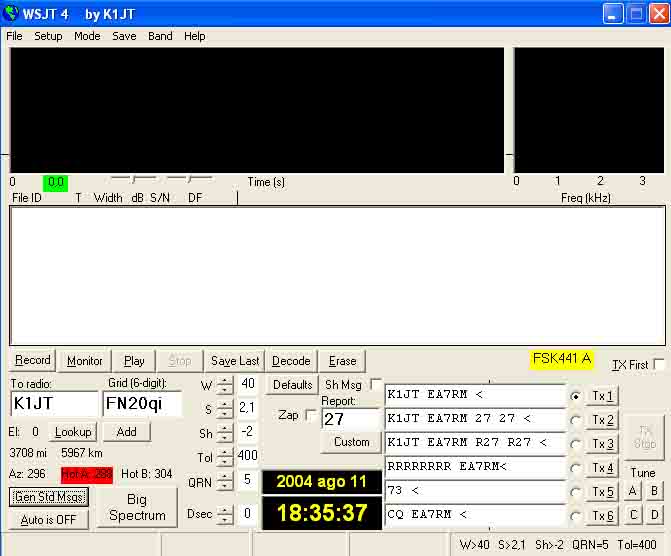Click Tune button B
This screenshot has width=671, height=556.
pyautogui.click(x=654, y=491)
